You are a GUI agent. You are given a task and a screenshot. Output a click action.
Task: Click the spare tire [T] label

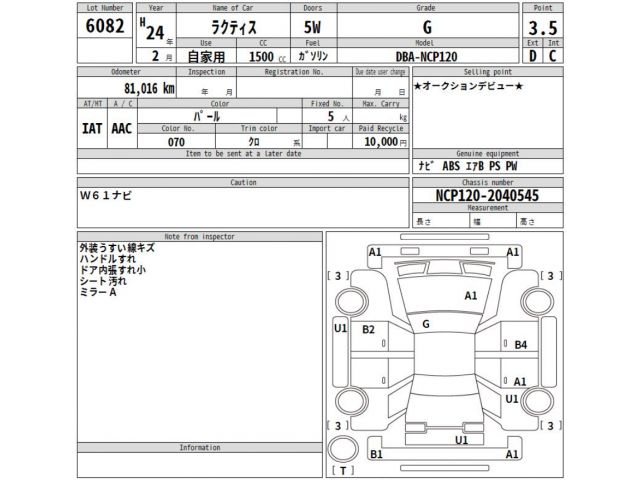[343, 471]
